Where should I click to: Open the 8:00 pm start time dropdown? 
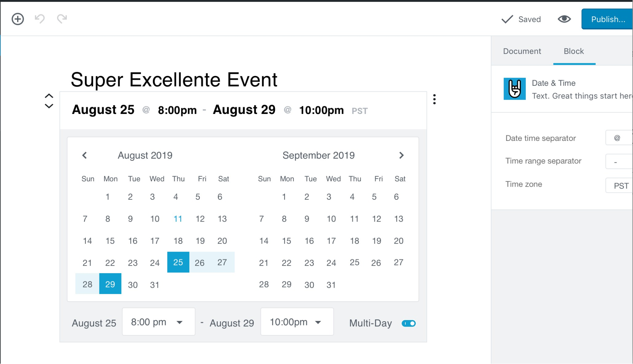pos(158,322)
